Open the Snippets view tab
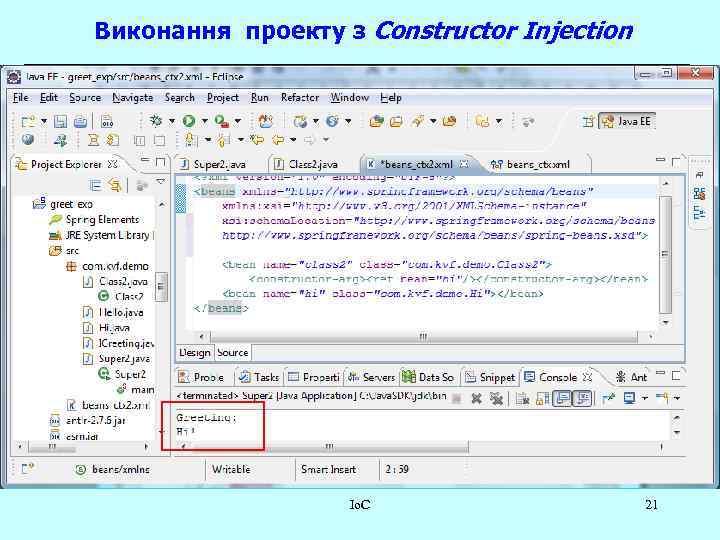The width and height of the screenshot is (720, 540). (489, 377)
